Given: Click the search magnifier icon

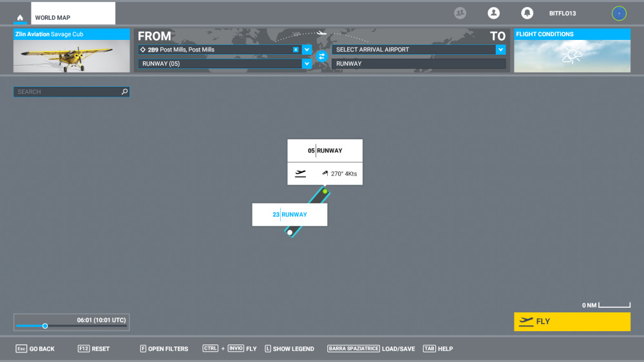Looking at the screenshot, I should pos(125,92).
